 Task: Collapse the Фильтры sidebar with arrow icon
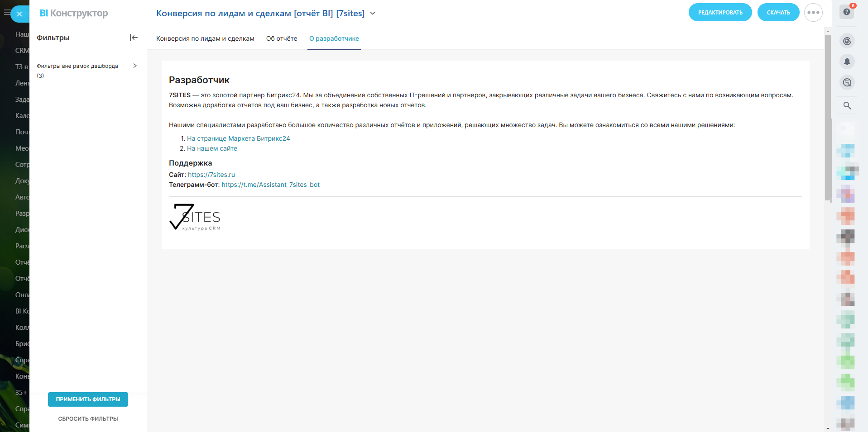click(134, 38)
